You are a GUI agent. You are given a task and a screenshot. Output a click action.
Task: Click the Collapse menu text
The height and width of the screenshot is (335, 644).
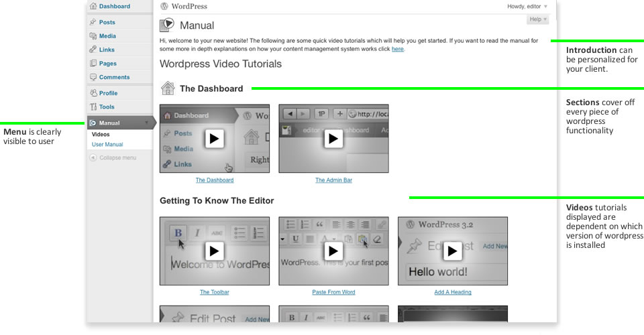[x=118, y=157]
